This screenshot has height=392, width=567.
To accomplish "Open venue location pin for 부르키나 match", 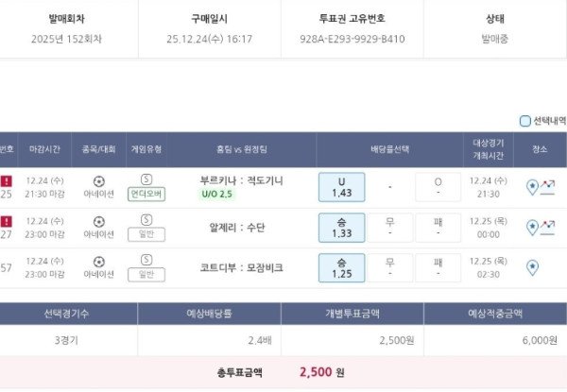I will click(x=532, y=188).
